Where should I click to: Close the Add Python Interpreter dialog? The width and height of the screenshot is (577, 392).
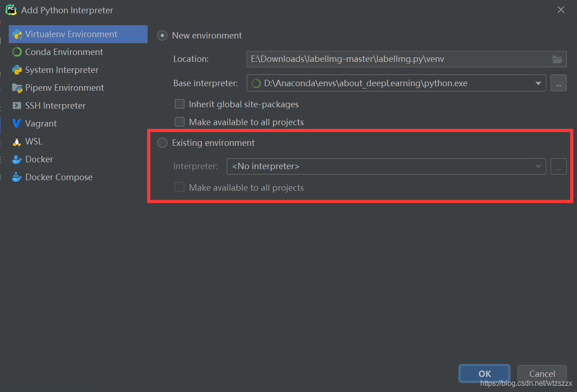561,10
